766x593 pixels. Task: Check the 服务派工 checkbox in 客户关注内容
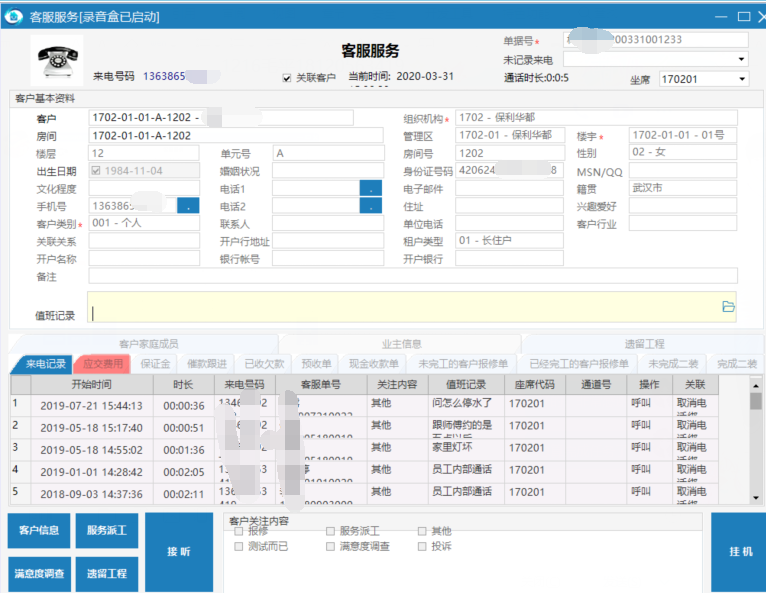[330, 531]
